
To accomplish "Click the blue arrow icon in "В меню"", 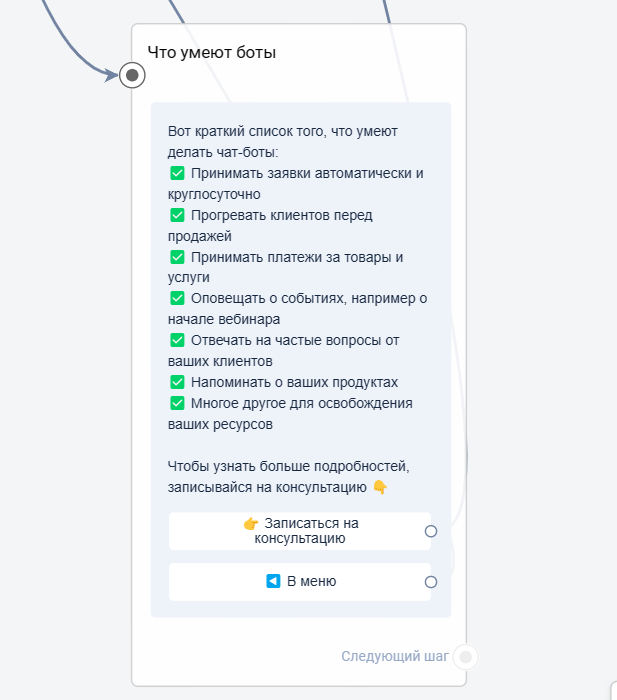I will coord(273,581).
